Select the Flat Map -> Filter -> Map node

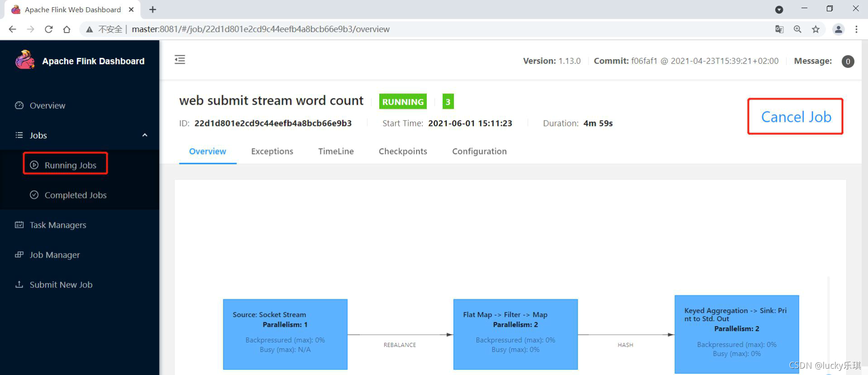coord(515,334)
